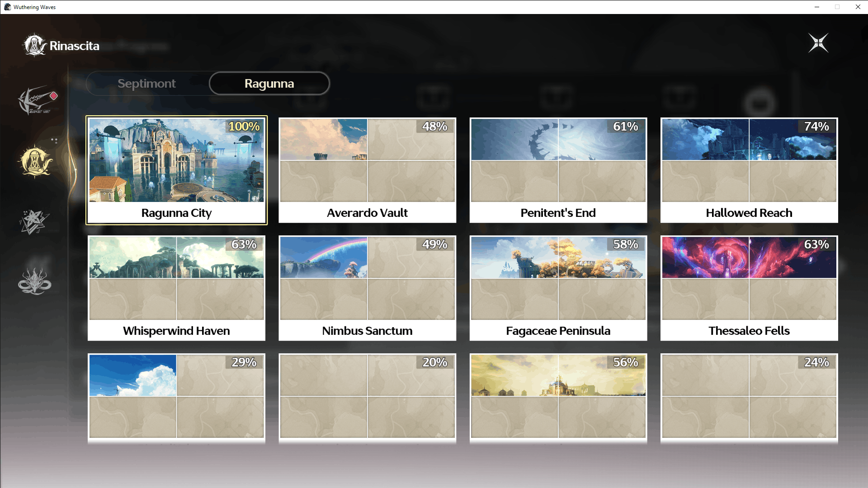Open the Fagaceae Peninsula card
868x488 pixels.
pyautogui.click(x=558, y=288)
